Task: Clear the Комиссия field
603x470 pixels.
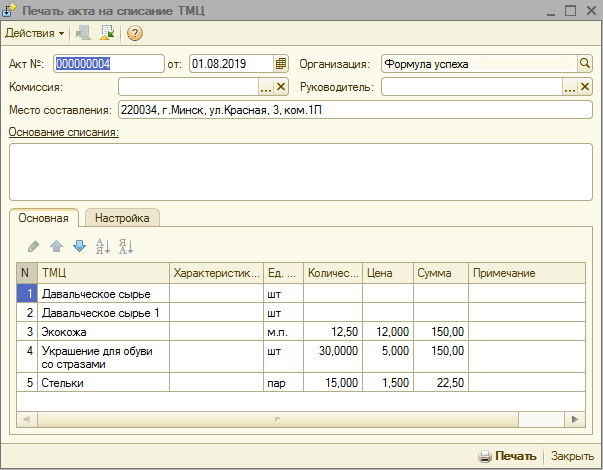Action: click(281, 87)
